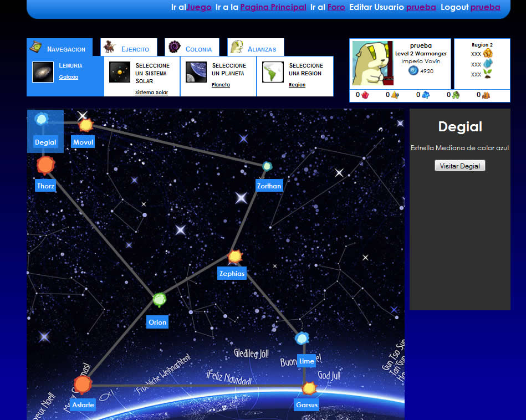Click the Garsus star icon
The width and height of the screenshot is (526, 420).
[x=309, y=388]
